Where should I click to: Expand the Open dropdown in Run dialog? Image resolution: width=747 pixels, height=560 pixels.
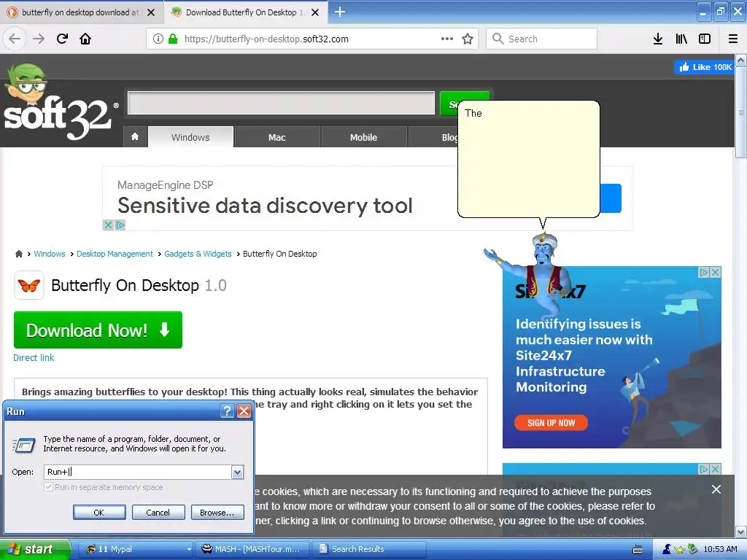tap(237, 472)
